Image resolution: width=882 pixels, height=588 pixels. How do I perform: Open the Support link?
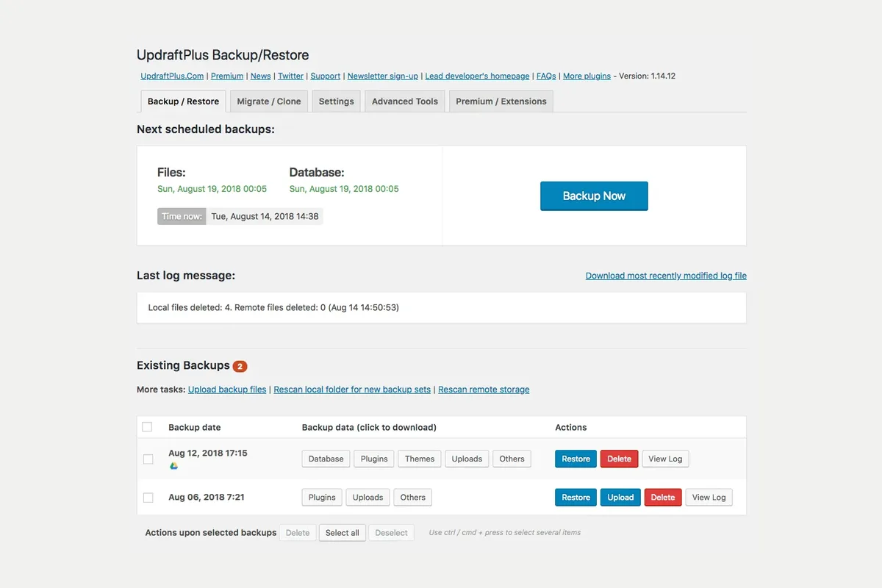325,76
